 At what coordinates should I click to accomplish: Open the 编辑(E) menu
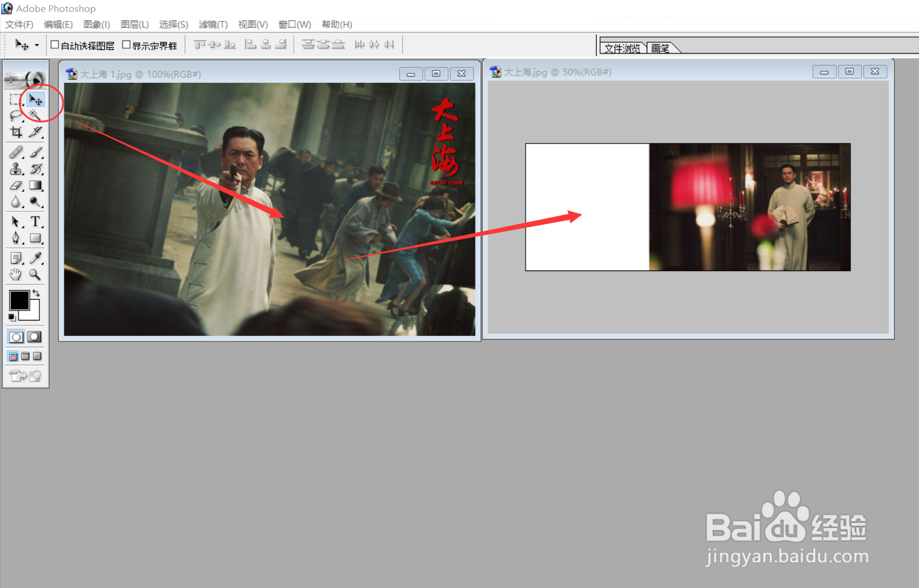[58, 24]
